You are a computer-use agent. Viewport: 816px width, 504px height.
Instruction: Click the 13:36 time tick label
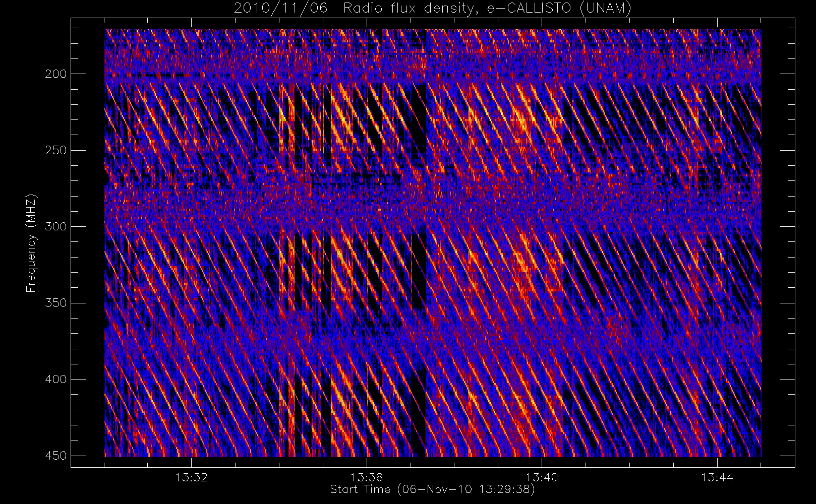tap(367, 477)
